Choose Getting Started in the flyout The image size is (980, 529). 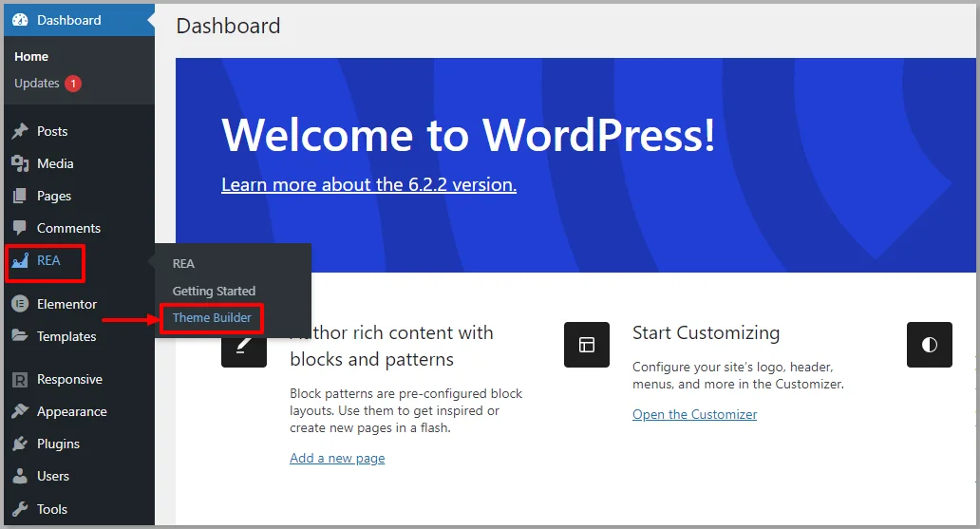coord(214,291)
